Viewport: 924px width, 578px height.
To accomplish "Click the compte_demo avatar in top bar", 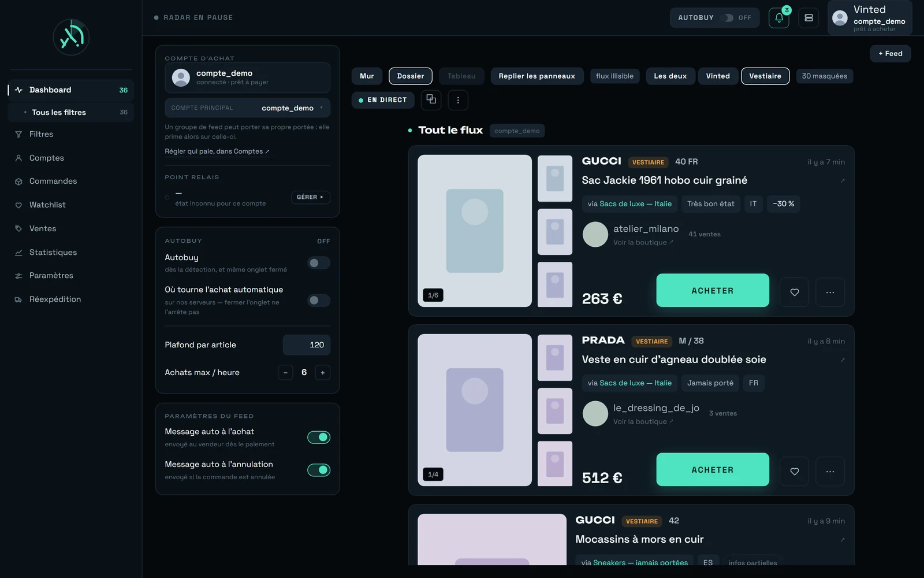I will [x=840, y=18].
